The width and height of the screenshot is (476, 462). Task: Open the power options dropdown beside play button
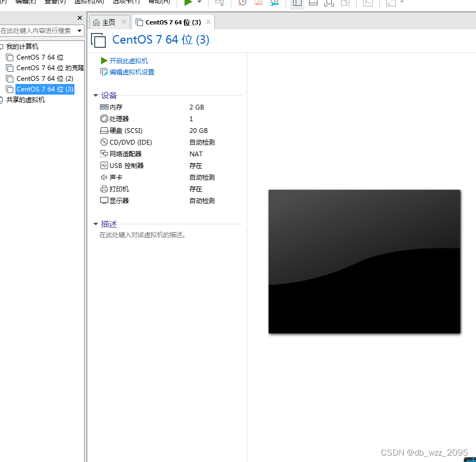(199, 2)
